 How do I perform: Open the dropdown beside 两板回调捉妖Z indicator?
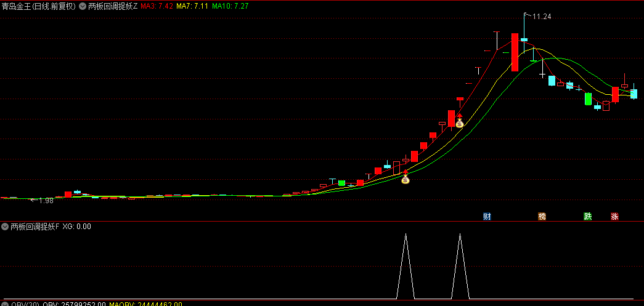pyautogui.click(x=83, y=7)
